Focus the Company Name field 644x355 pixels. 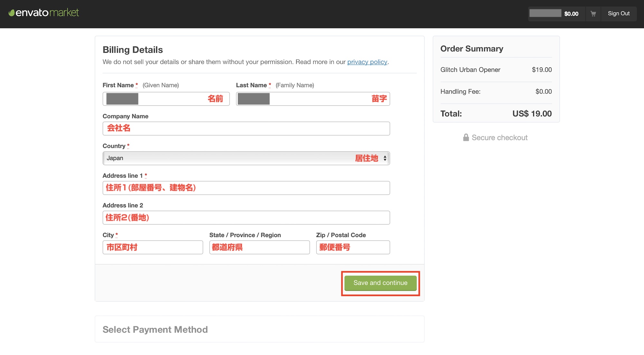[246, 129]
